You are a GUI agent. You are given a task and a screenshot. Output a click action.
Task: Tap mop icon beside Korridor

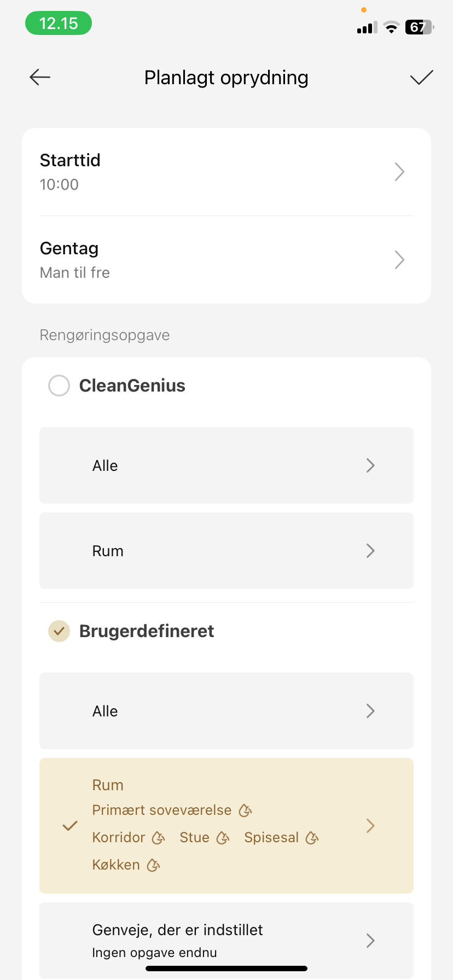click(x=159, y=837)
